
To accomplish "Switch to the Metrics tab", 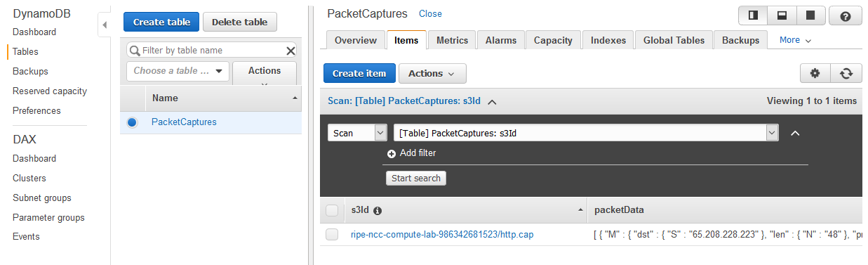I will (x=452, y=40).
